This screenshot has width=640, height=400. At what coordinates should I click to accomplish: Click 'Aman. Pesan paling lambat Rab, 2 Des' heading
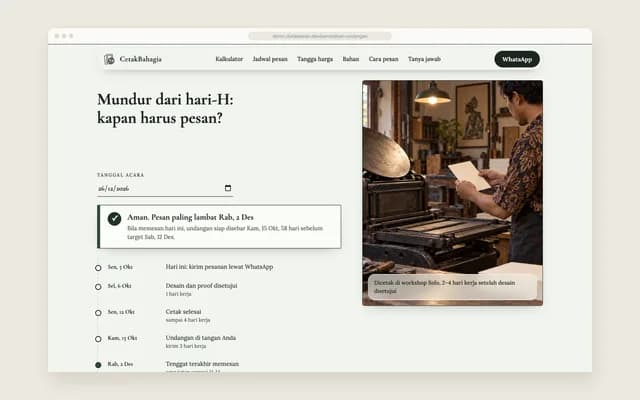(190, 217)
